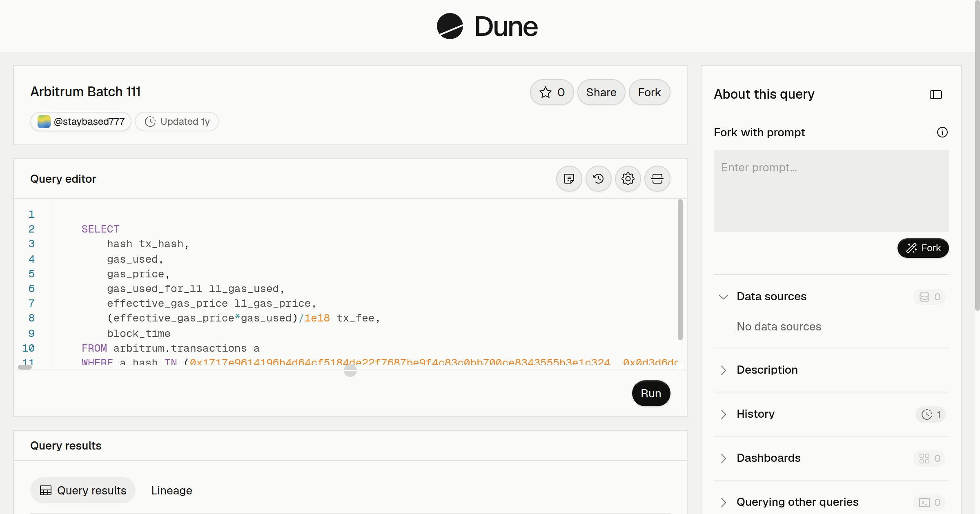Collapse the About this query side panel
Screen dimensions: 980x514
[936, 95]
